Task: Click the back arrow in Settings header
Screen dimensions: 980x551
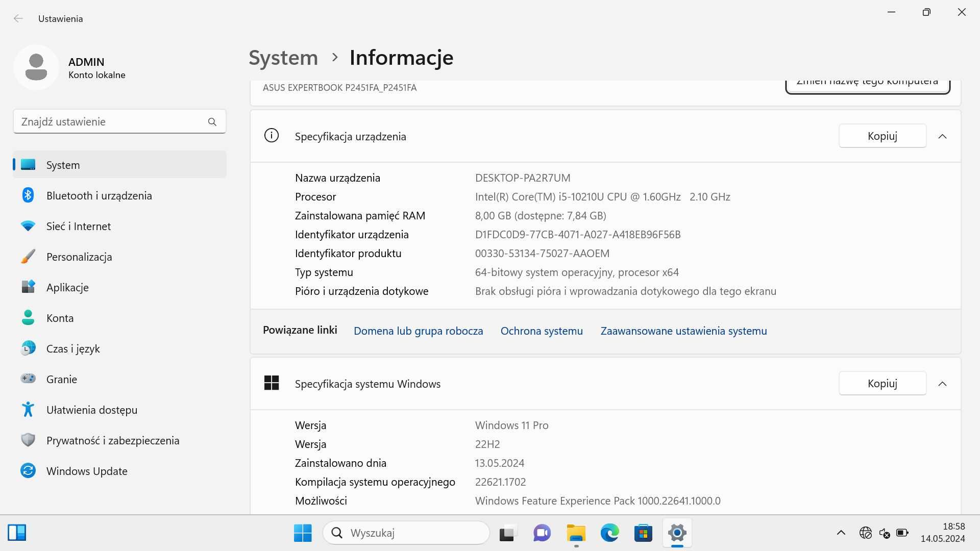Action: point(18,18)
